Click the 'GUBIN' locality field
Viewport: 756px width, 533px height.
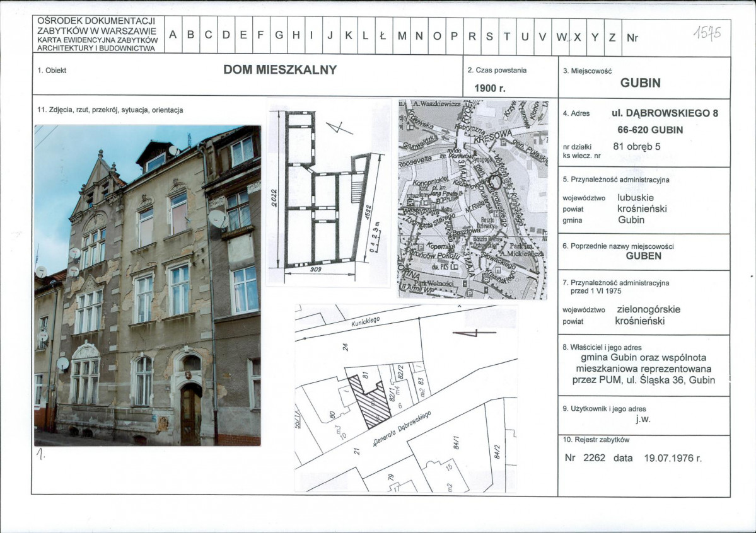[x=640, y=83]
